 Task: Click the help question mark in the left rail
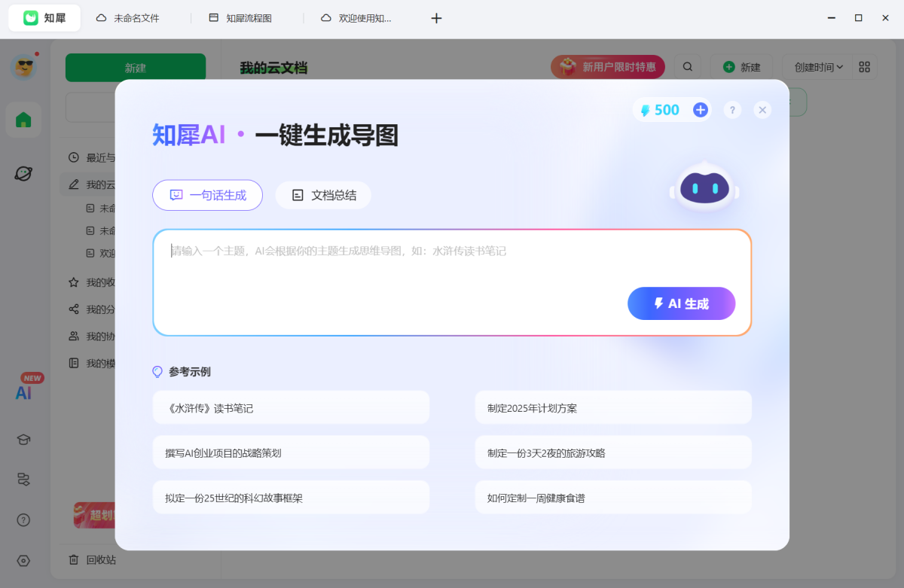click(23, 519)
